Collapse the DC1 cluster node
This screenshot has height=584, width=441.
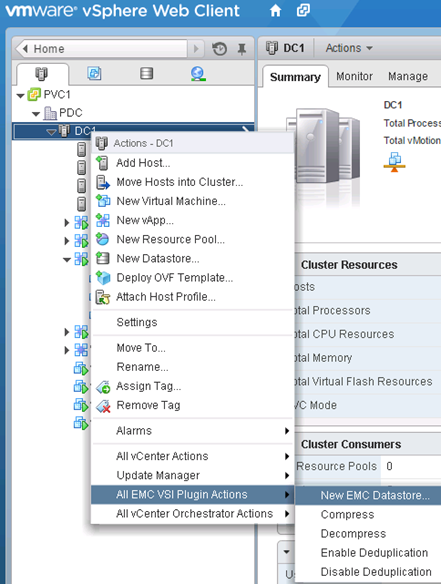point(51,132)
